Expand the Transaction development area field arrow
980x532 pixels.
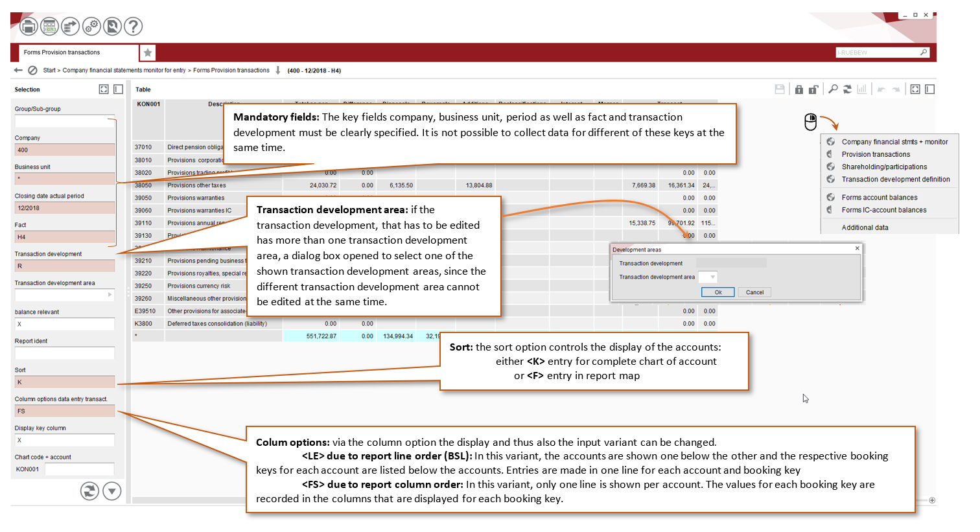110,295
